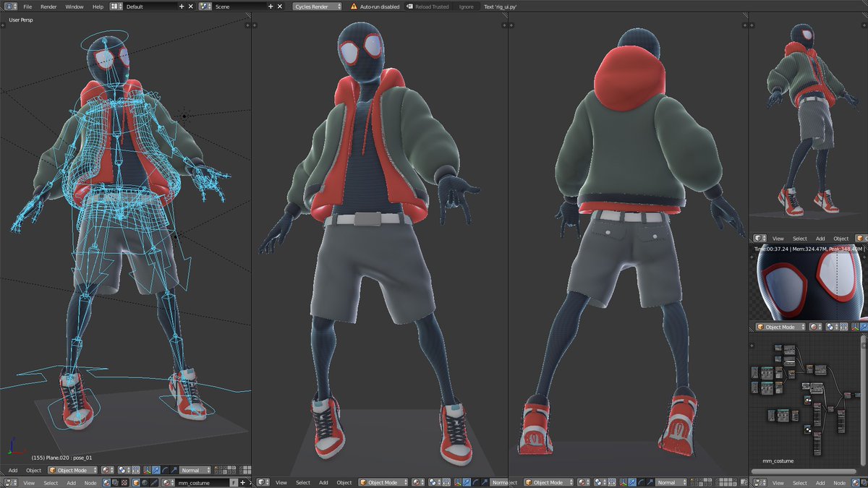Click the mm_costume material name field
868x488 pixels.
(202, 483)
